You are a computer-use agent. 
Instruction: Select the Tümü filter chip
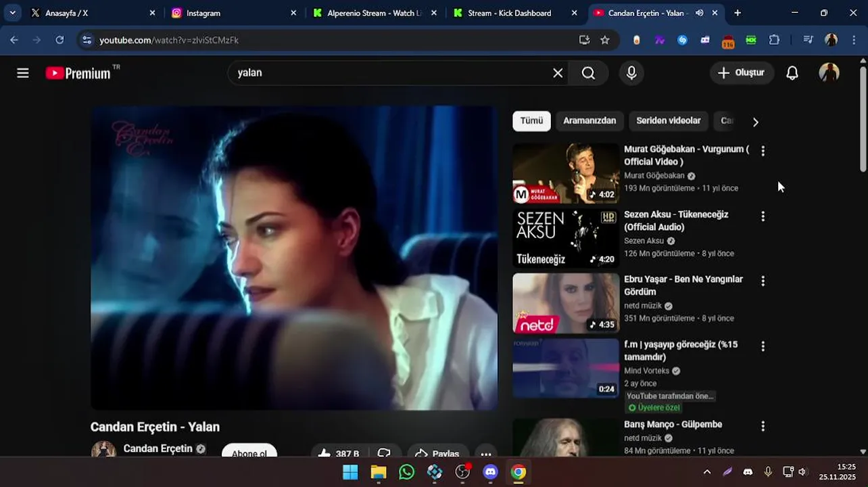531,121
